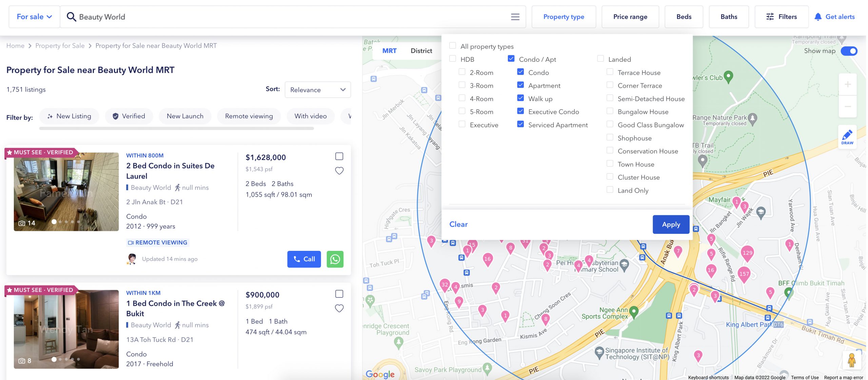Open Property for Sale breadcrumb link
Image resolution: width=868 pixels, height=380 pixels.
point(60,46)
